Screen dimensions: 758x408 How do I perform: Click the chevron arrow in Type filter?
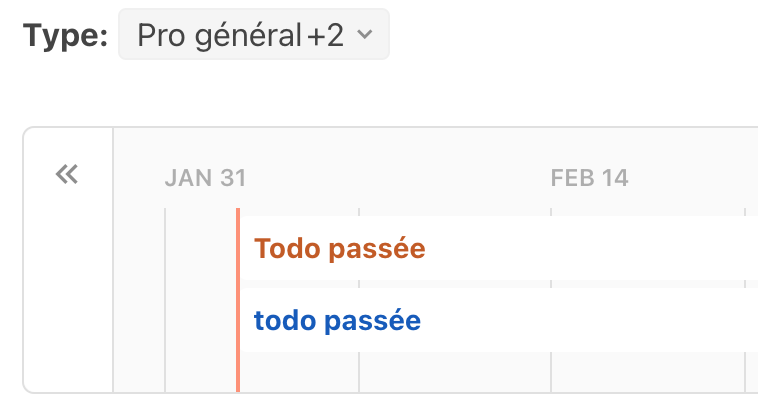pos(365,36)
